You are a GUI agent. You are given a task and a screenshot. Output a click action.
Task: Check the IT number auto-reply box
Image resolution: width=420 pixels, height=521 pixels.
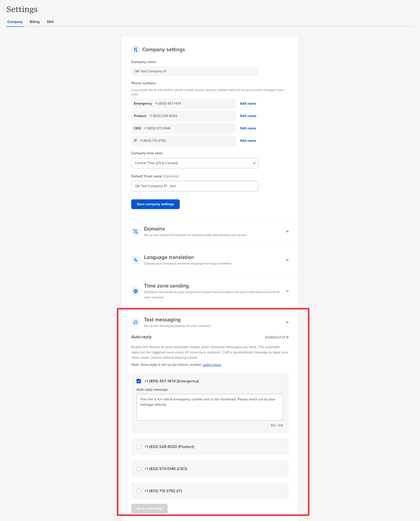[x=139, y=491]
